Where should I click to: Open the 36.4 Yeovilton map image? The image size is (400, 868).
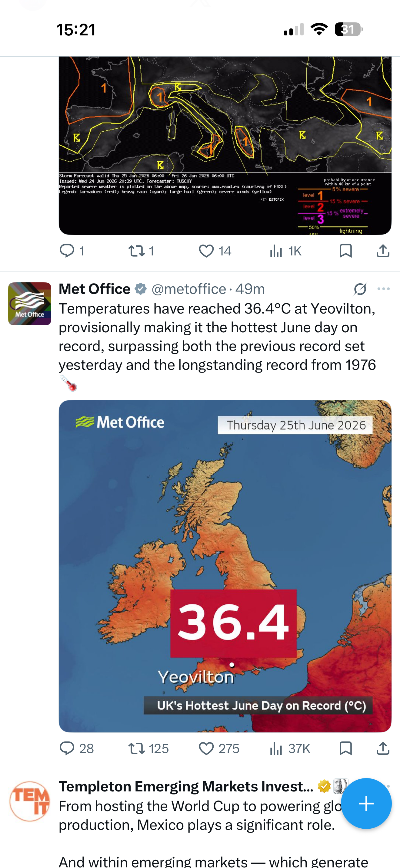click(225, 566)
